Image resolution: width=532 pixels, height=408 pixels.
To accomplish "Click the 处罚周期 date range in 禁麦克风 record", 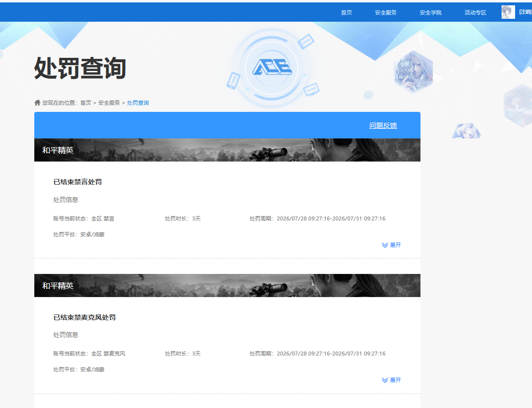I will [318, 354].
